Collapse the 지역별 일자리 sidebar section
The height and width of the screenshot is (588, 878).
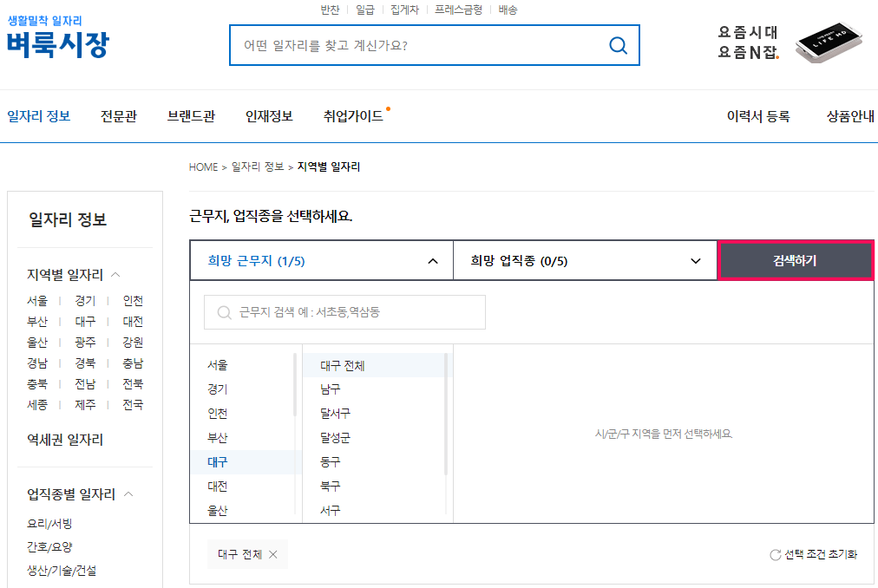116,274
